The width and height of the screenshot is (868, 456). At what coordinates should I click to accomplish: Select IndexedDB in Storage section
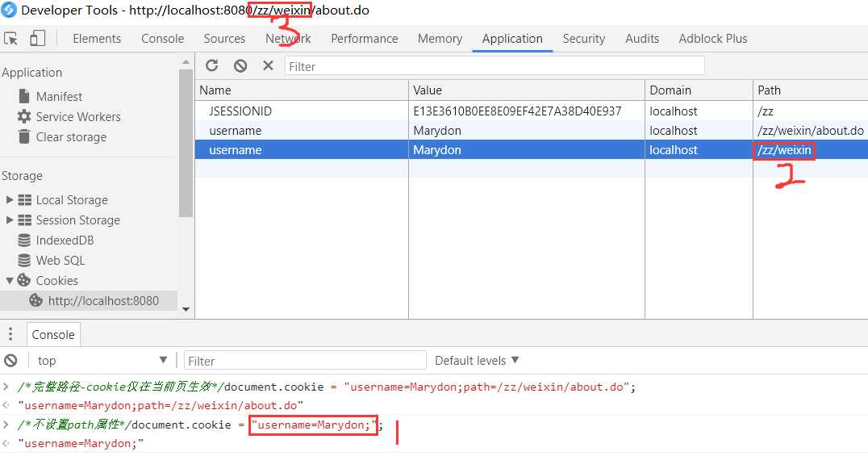point(65,240)
